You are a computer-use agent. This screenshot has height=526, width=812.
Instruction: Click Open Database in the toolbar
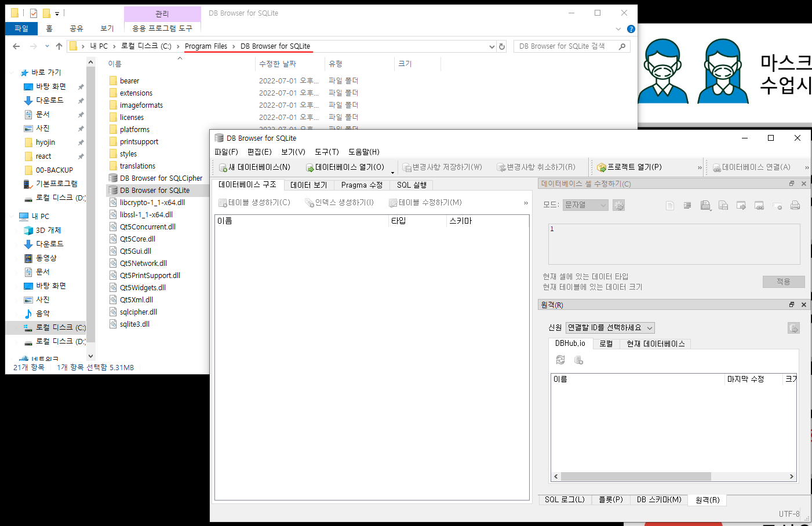(345, 167)
